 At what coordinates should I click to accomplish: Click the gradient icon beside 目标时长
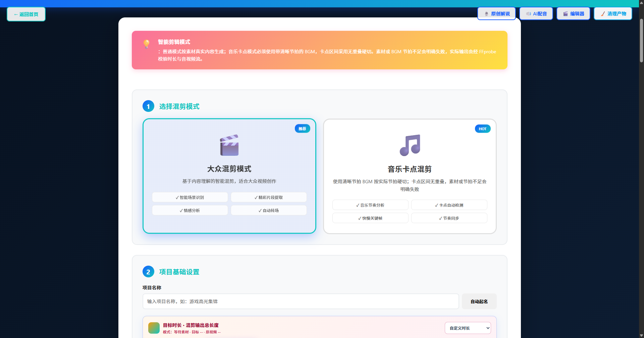pyautogui.click(x=154, y=328)
